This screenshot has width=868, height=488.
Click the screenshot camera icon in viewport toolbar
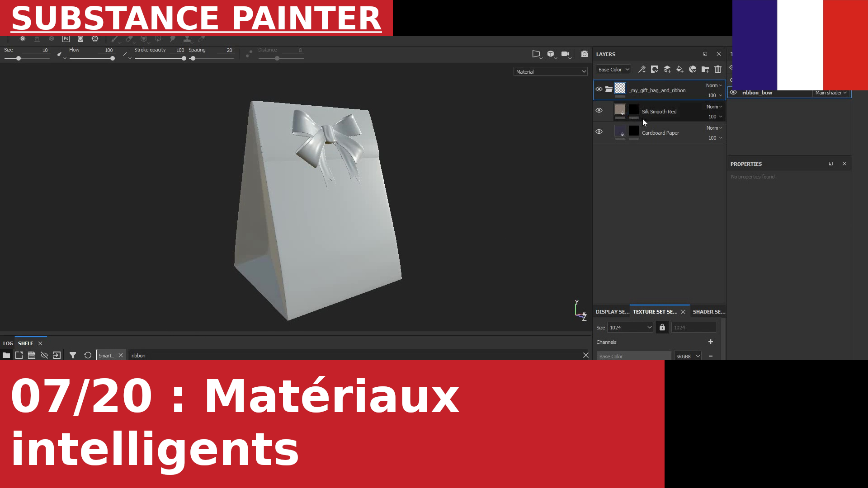tap(585, 54)
